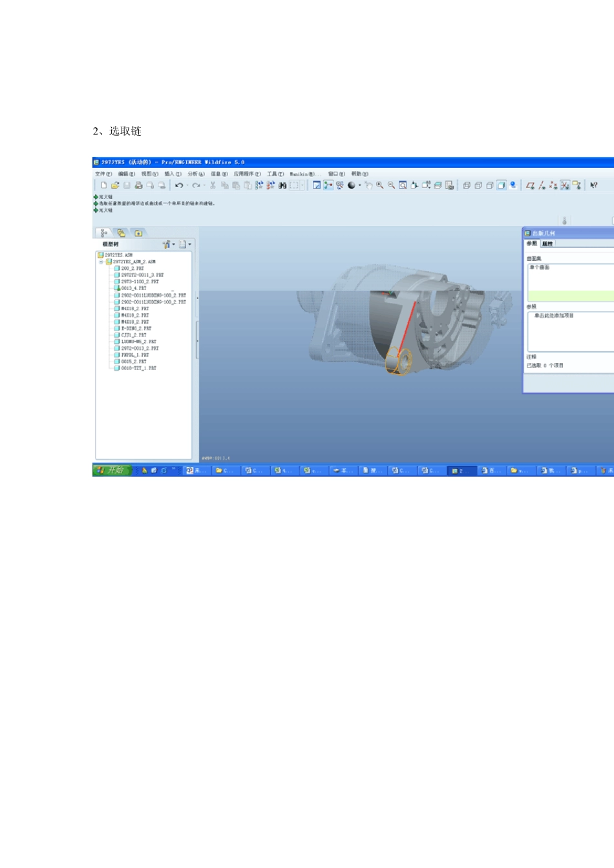
Task: Switch to the 属性 tab in dialog
Action: pyautogui.click(x=547, y=243)
